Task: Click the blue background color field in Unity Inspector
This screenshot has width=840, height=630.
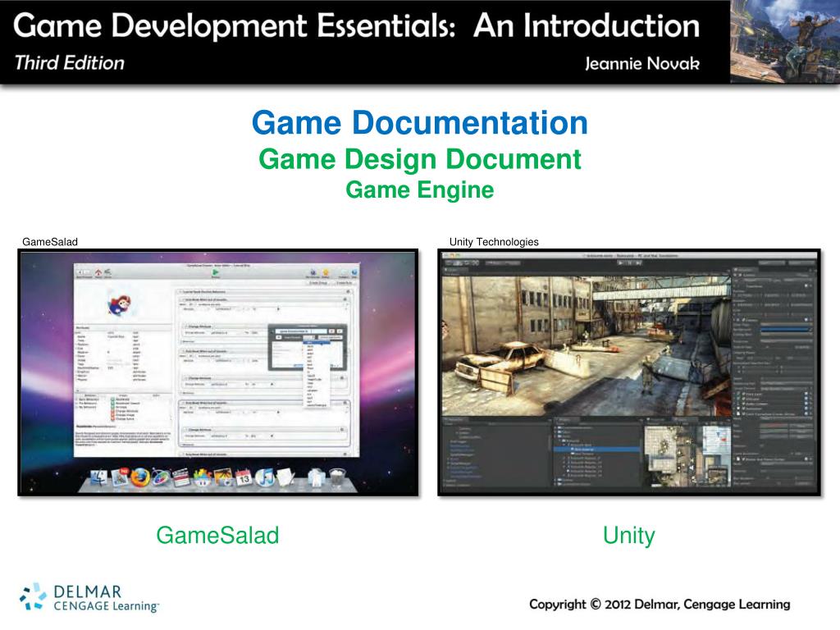Action: pyautogui.click(x=786, y=328)
